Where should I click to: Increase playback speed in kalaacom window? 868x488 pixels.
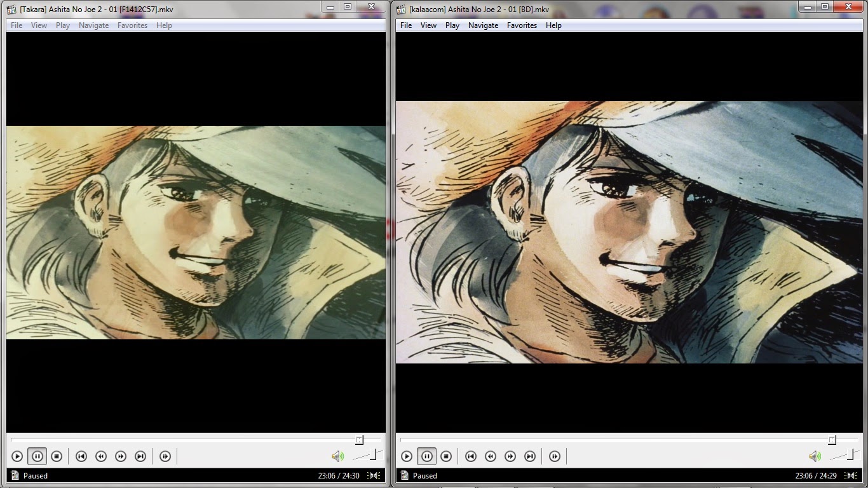click(510, 456)
